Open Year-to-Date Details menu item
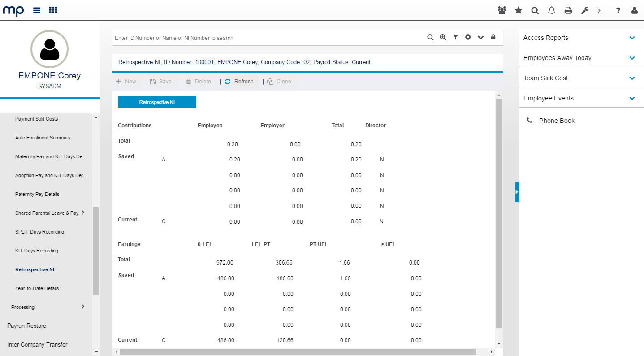This screenshot has height=356, width=644. pos(37,288)
